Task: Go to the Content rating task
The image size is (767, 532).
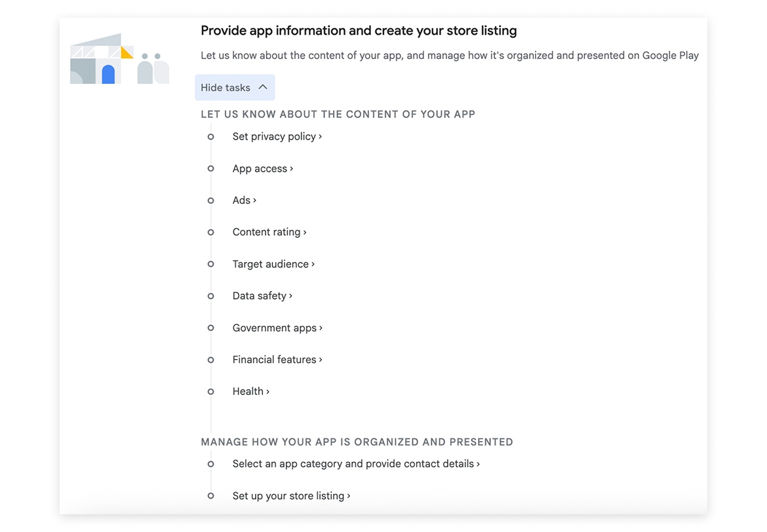Action: 269,232
